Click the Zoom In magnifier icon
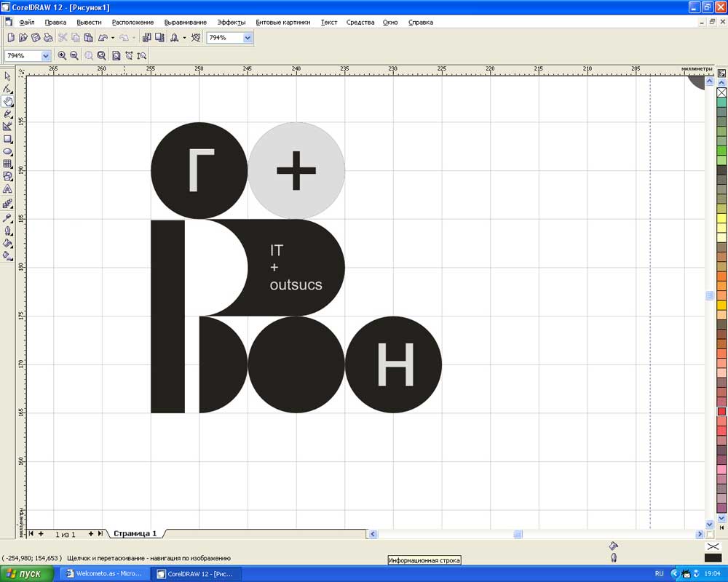 coord(62,55)
